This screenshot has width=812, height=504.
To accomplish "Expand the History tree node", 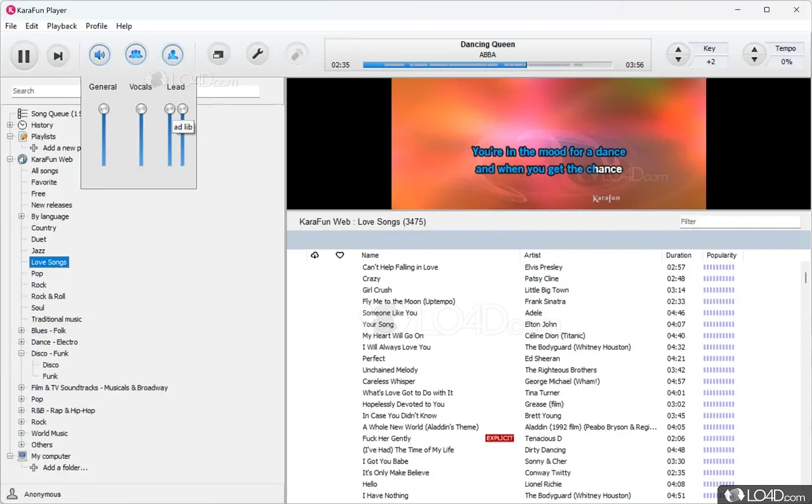I will coord(10,125).
